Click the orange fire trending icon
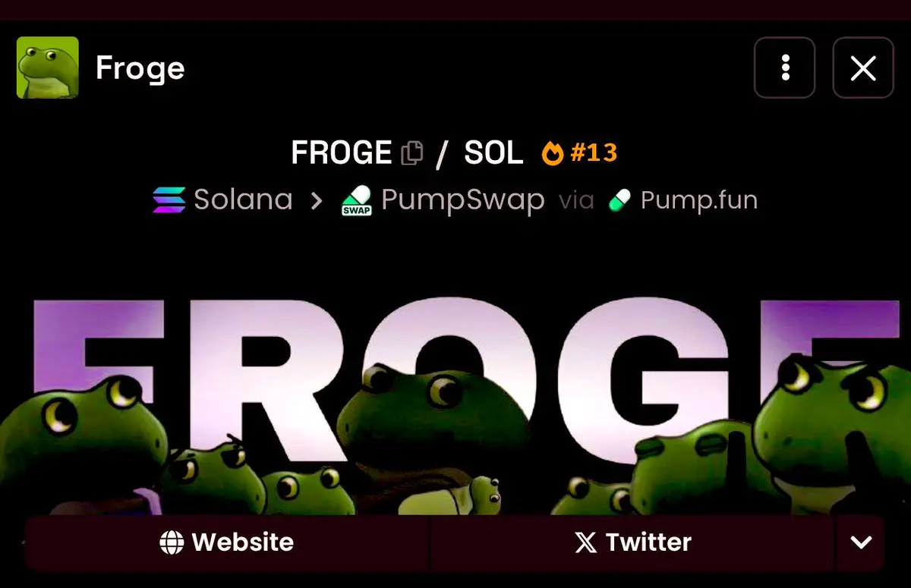This screenshot has width=911, height=588. coord(553,153)
